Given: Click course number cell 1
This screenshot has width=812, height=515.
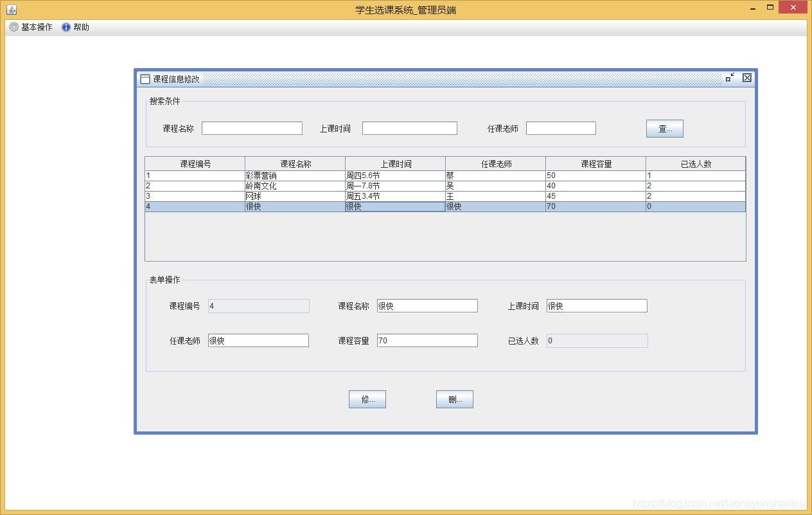Looking at the screenshot, I should pyautogui.click(x=195, y=176).
